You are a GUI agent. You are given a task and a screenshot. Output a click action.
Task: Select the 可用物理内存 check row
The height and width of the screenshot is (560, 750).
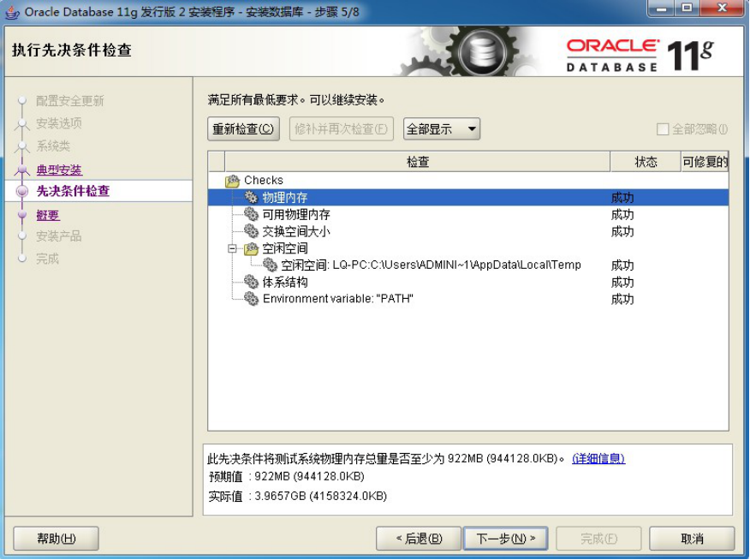tap(468, 214)
